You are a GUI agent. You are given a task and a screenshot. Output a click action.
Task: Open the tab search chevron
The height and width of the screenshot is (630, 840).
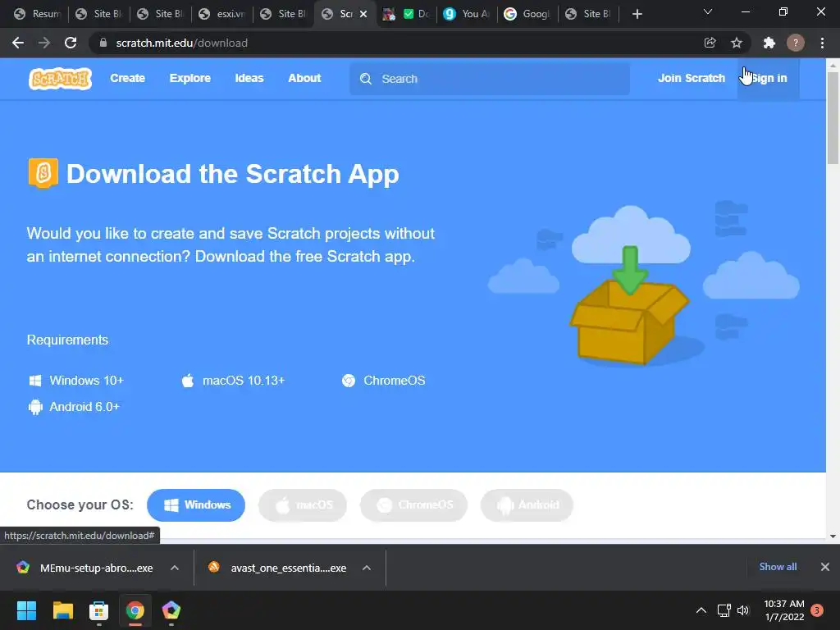(708, 11)
